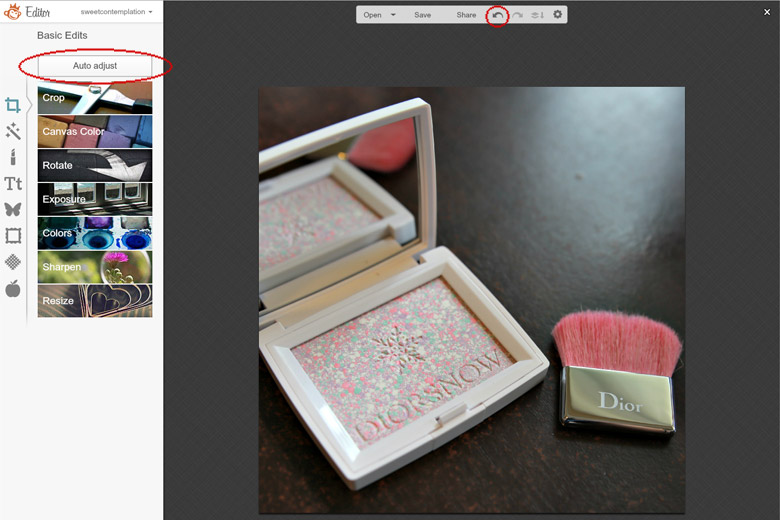The image size is (780, 520).
Task: Choose the Rotate edit option
Action: 95,166
